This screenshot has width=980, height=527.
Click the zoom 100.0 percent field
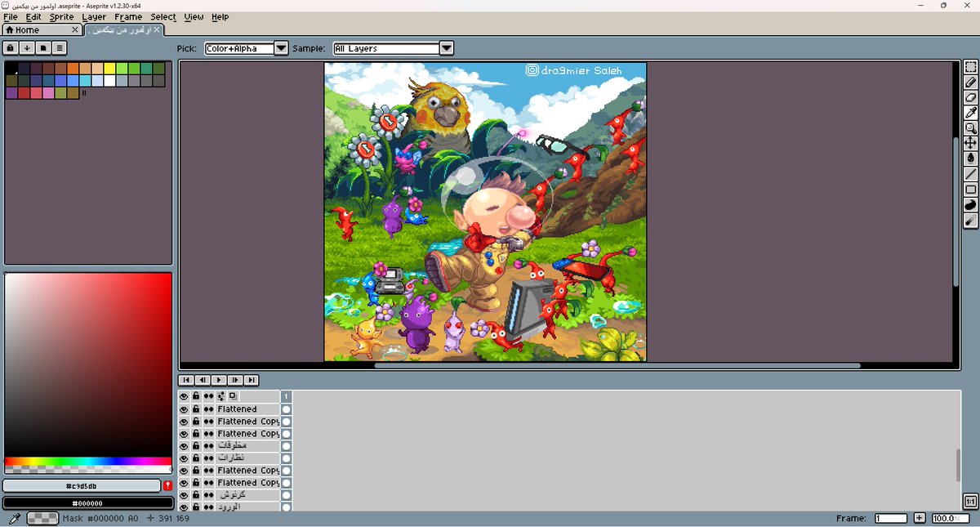[950, 518]
